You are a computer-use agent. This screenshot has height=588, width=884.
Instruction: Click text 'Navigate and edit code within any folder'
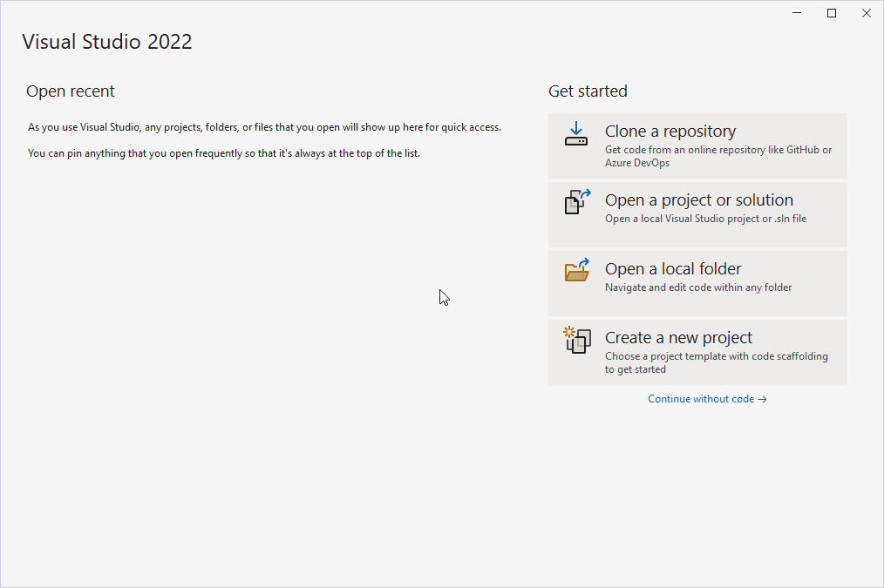tap(698, 287)
